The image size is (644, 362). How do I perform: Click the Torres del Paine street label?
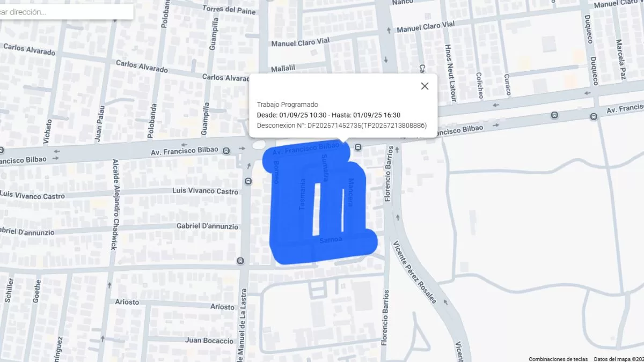point(228,9)
